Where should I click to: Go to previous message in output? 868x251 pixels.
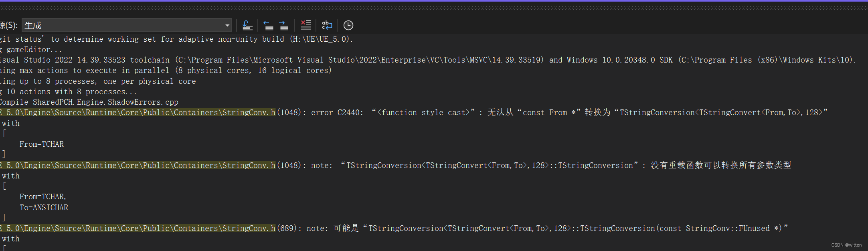(x=268, y=25)
